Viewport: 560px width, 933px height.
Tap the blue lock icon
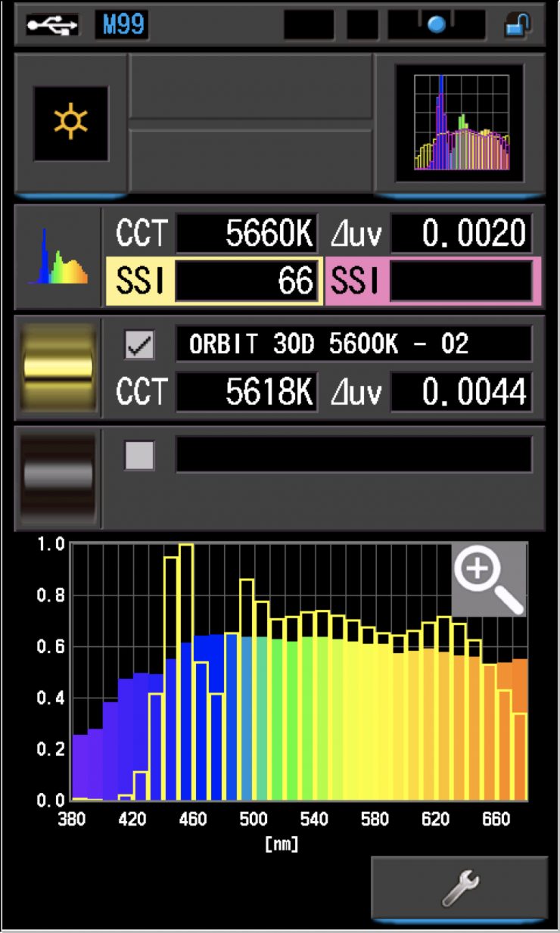coord(518,25)
